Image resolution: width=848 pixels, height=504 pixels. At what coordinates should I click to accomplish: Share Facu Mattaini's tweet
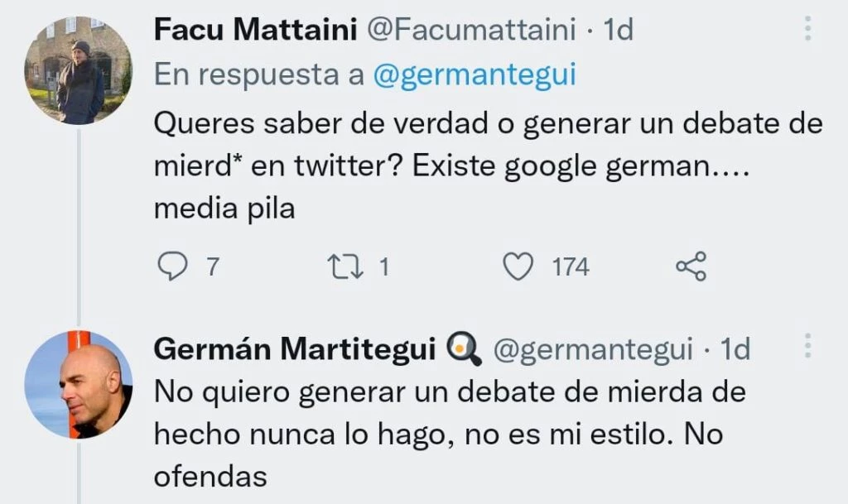pyautogui.click(x=691, y=266)
